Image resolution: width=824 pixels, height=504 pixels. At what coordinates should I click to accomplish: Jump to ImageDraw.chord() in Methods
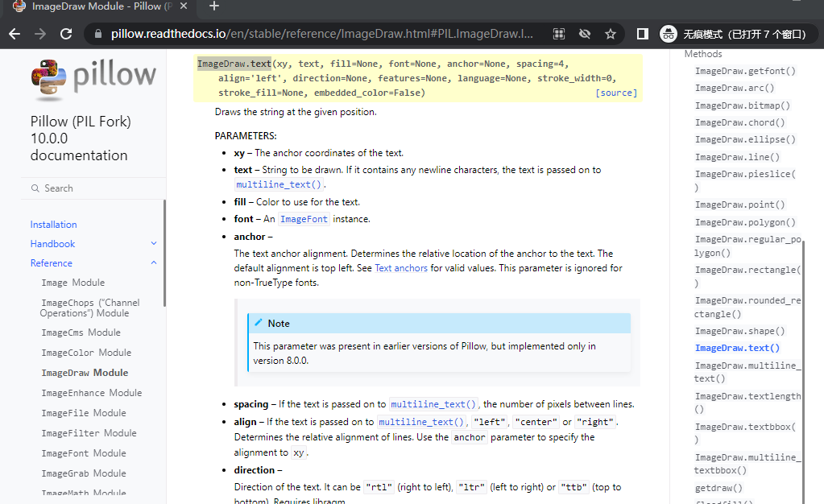[x=740, y=122]
